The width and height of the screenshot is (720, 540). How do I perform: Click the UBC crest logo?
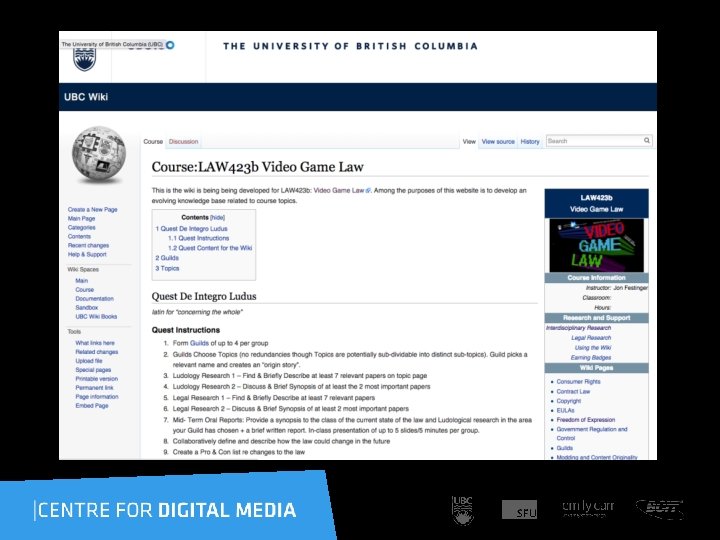coord(85,59)
